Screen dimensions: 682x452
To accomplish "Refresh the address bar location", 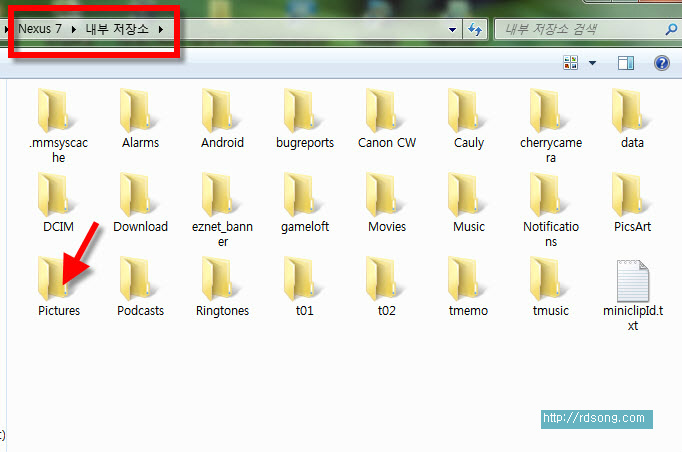I will coord(475,30).
